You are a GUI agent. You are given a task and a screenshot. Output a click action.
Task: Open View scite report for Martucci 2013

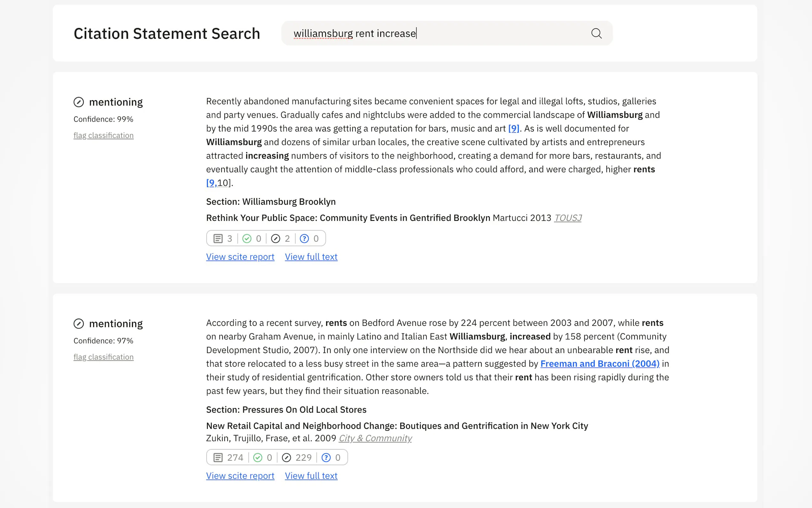(x=240, y=257)
